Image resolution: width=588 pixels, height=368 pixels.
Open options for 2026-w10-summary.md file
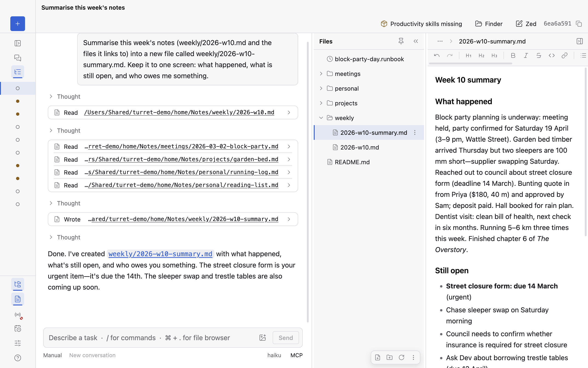pyautogui.click(x=415, y=132)
